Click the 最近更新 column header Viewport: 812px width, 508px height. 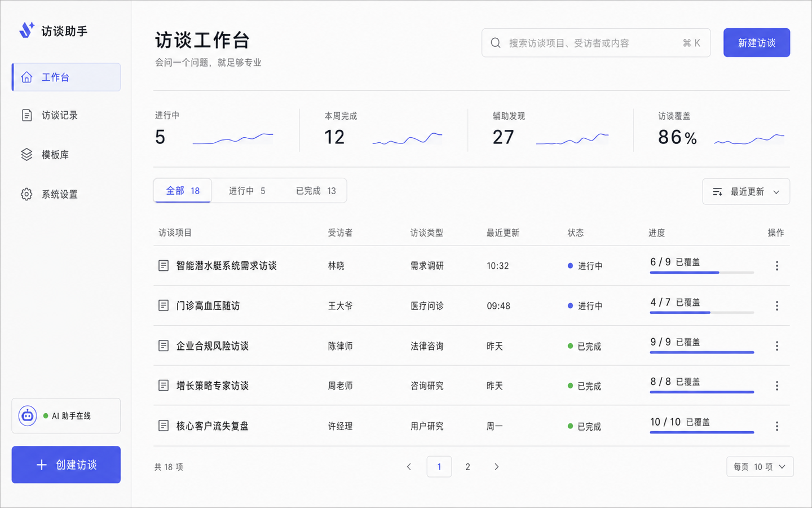[x=503, y=233]
